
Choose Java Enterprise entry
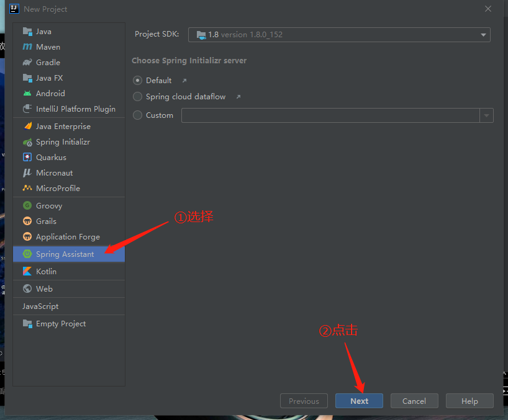pyautogui.click(x=69, y=127)
